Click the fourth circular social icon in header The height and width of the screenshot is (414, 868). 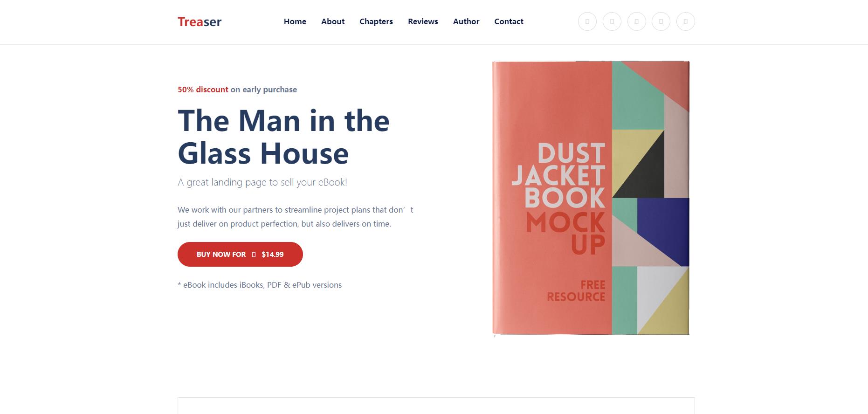click(x=661, y=21)
